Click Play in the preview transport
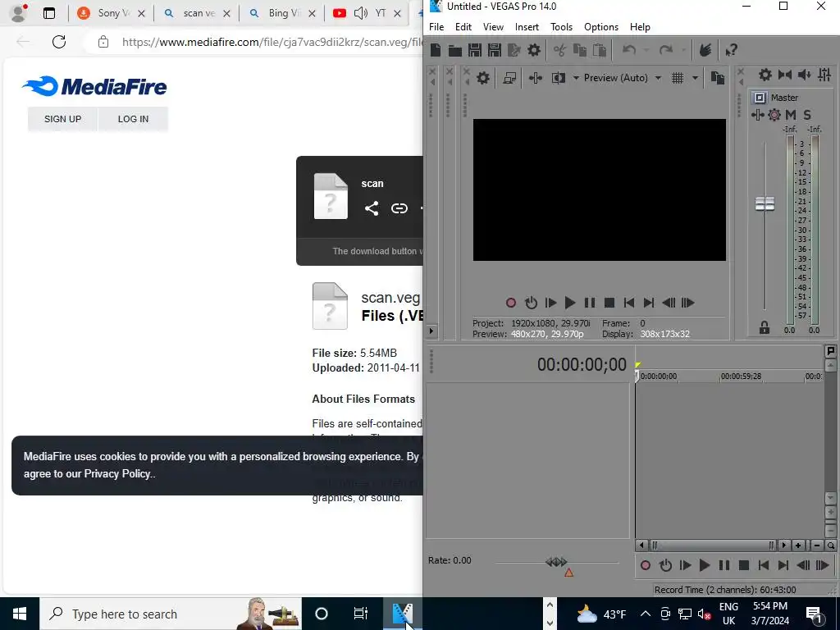This screenshot has width=840, height=630. [570, 304]
